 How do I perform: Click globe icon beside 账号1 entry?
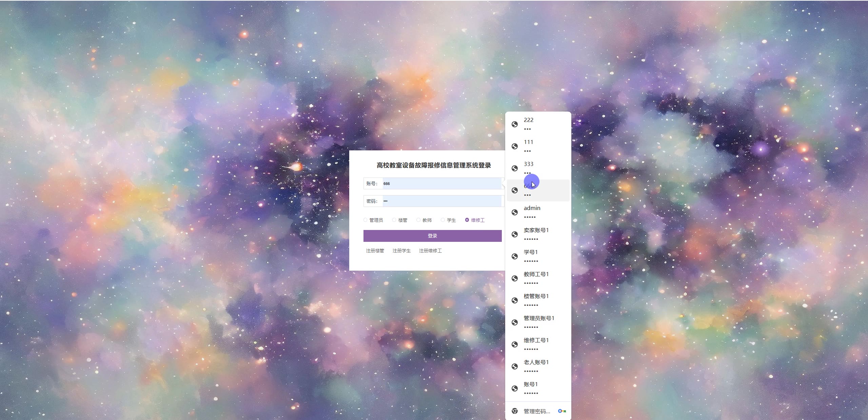pos(515,388)
